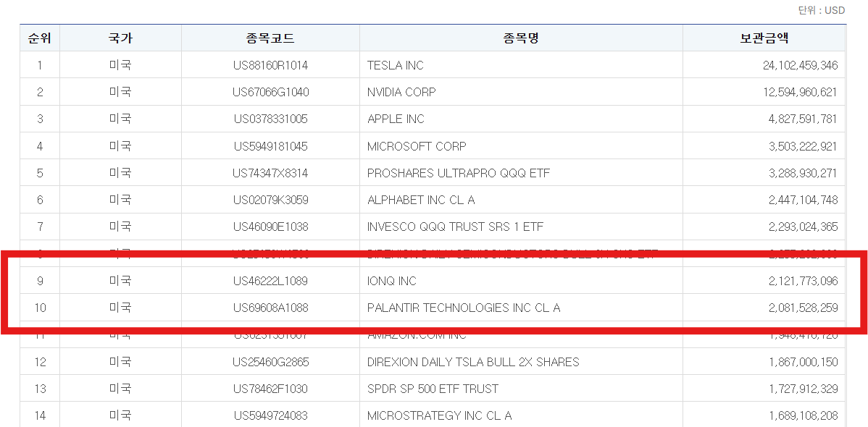Viewport: 868px width, 427px height.
Task: Click rank number 14 cell
Action: tap(40, 415)
